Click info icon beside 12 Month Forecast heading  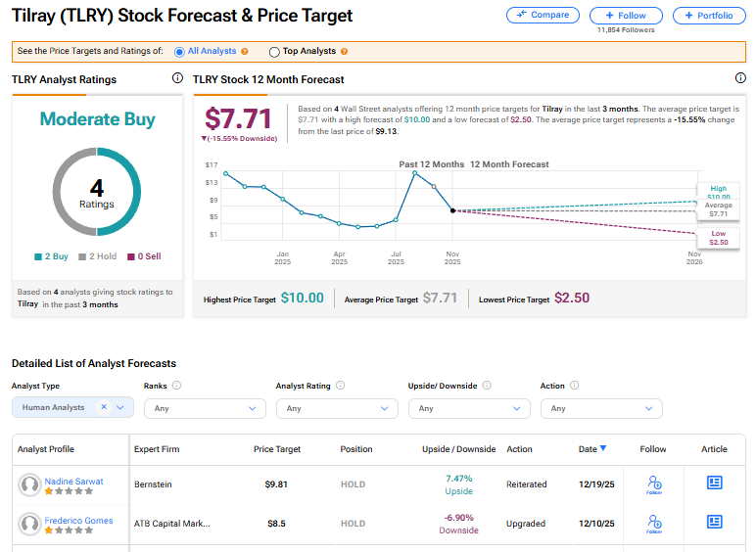739,78
